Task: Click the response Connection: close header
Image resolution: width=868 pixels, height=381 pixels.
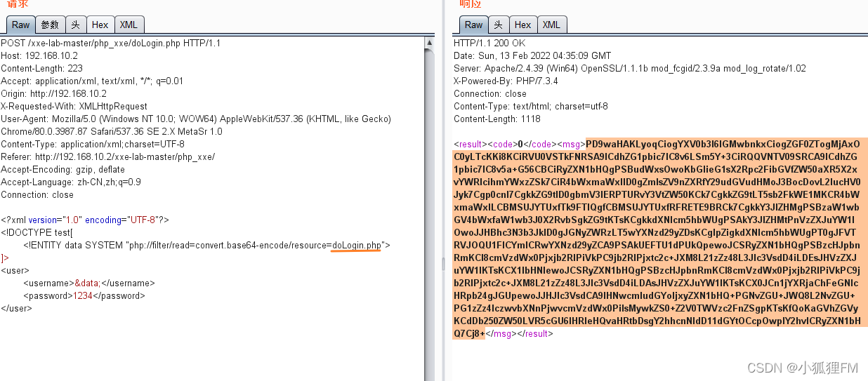Action: tap(490, 94)
